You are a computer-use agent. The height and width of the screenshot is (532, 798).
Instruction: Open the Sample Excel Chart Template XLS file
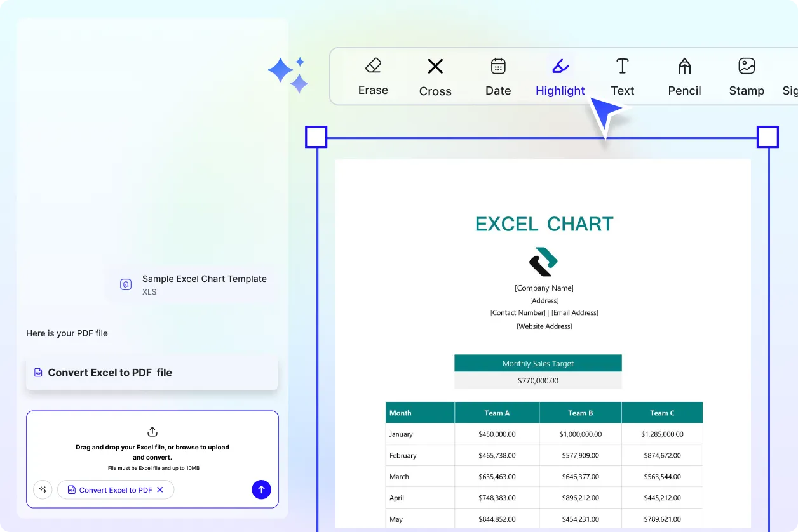203,284
